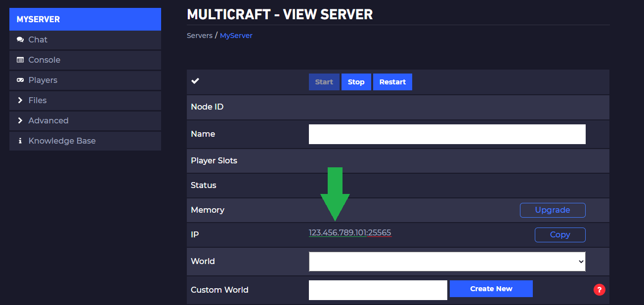Copy the server IP address
The height and width of the screenshot is (305, 644).
(x=559, y=235)
